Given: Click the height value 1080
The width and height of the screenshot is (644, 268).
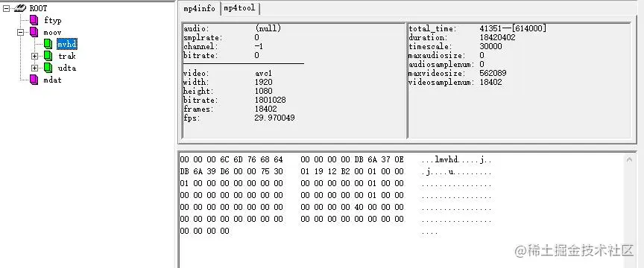Looking at the screenshot, I should tap(264, 91).
